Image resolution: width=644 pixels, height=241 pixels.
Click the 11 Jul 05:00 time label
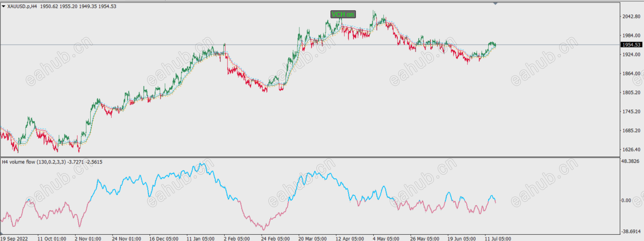498,238
